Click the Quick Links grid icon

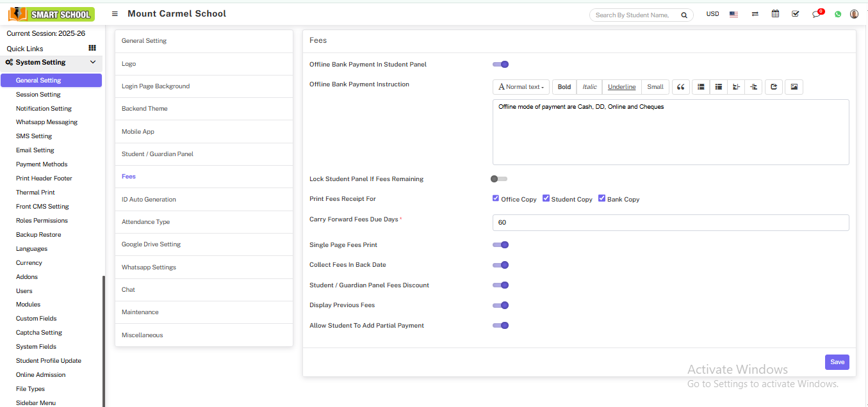[92, 48]
